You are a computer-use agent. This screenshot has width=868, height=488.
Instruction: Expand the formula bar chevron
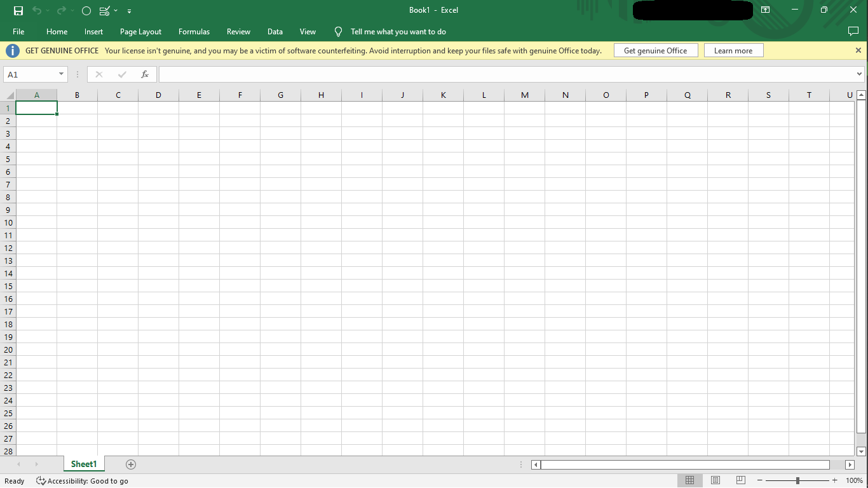point(859,74)
